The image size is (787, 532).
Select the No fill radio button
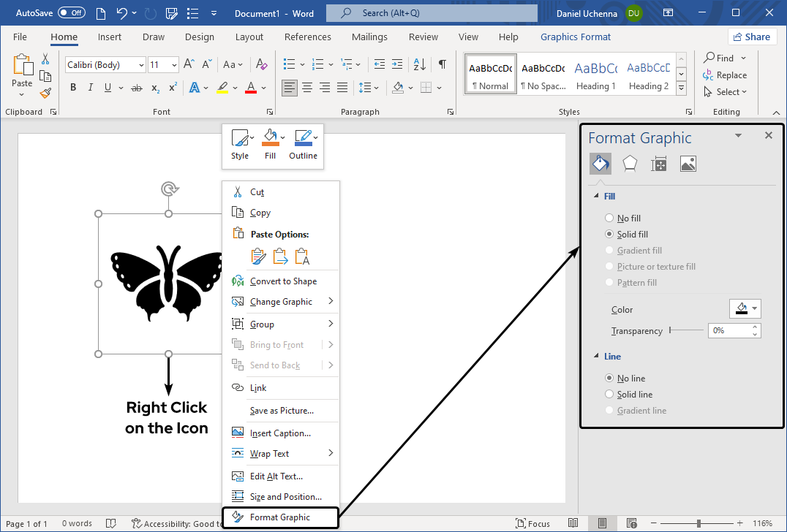[x=608, y=218]
